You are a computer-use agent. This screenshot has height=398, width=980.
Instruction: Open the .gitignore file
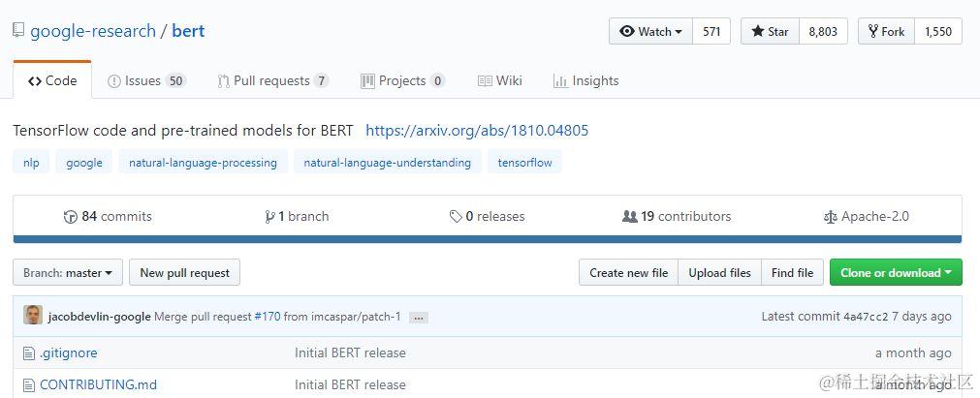pos(68,353)
